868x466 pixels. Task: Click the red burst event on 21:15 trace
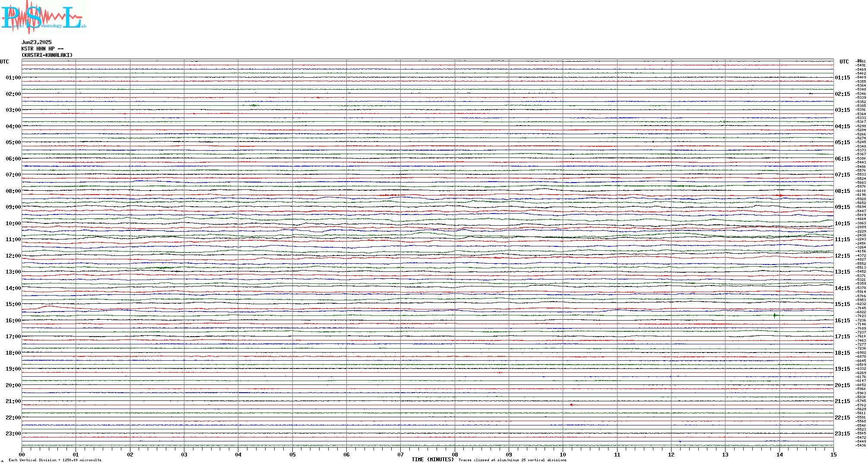(571, 405)
